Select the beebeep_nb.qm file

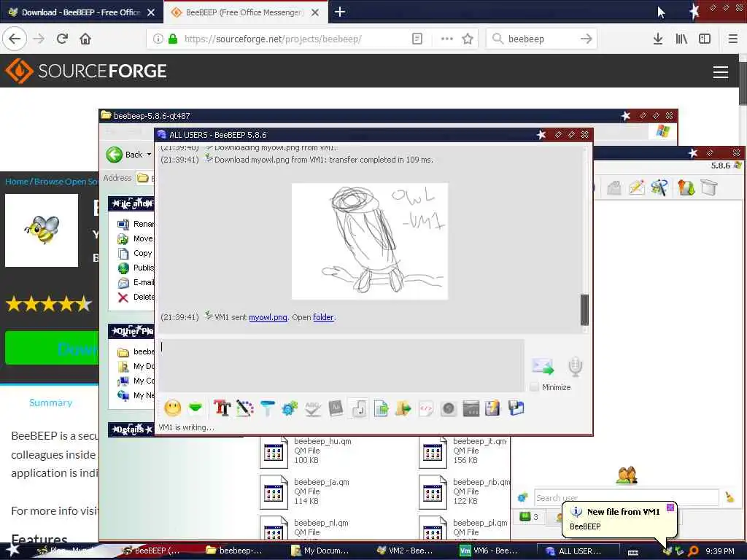tap(465, 492)
